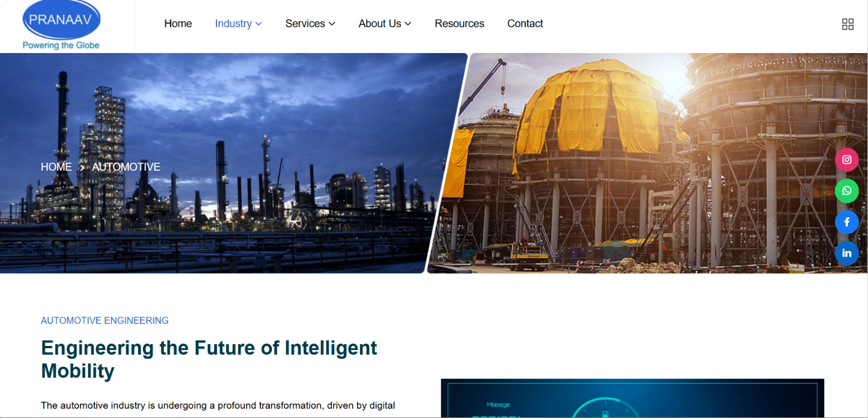The image size is (868, 418).
Task: Go to the Home menu item
Action: (x=178, y=24)
